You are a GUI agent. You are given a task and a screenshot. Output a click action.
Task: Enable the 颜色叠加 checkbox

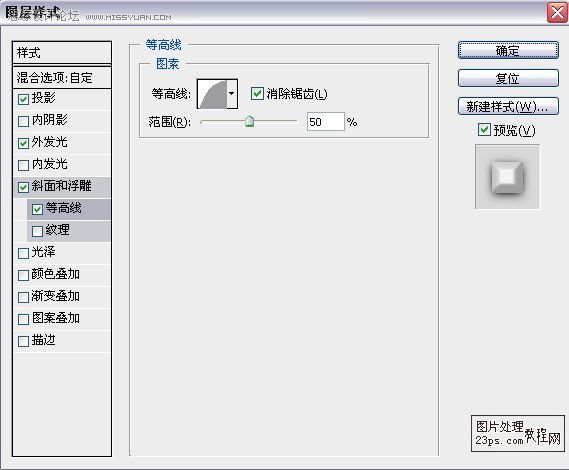[x=23, y=275]
